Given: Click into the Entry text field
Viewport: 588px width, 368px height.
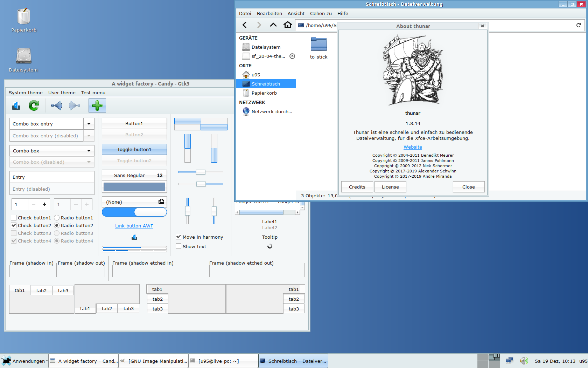Looking at the screenshot, I should tap(52, 177).
